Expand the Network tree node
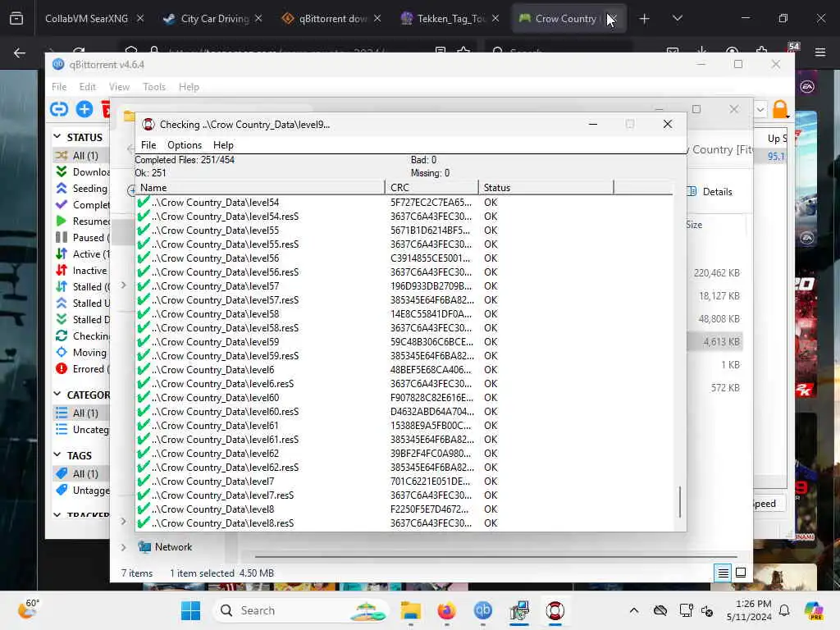The image size is (840, 630). [123, 547]
